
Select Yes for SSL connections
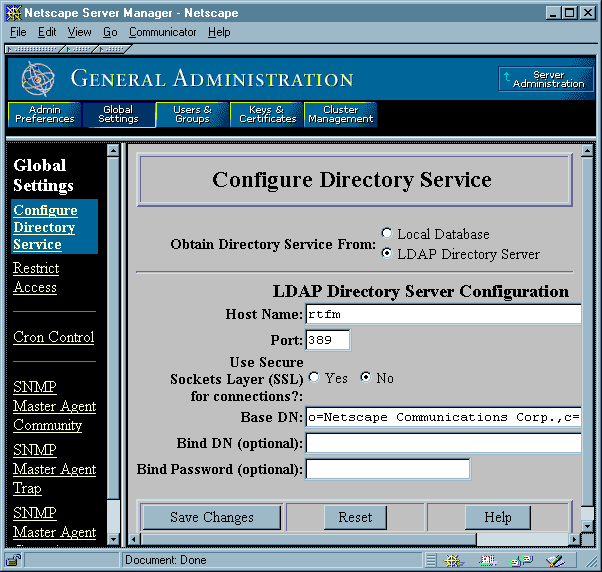point(314,377)
